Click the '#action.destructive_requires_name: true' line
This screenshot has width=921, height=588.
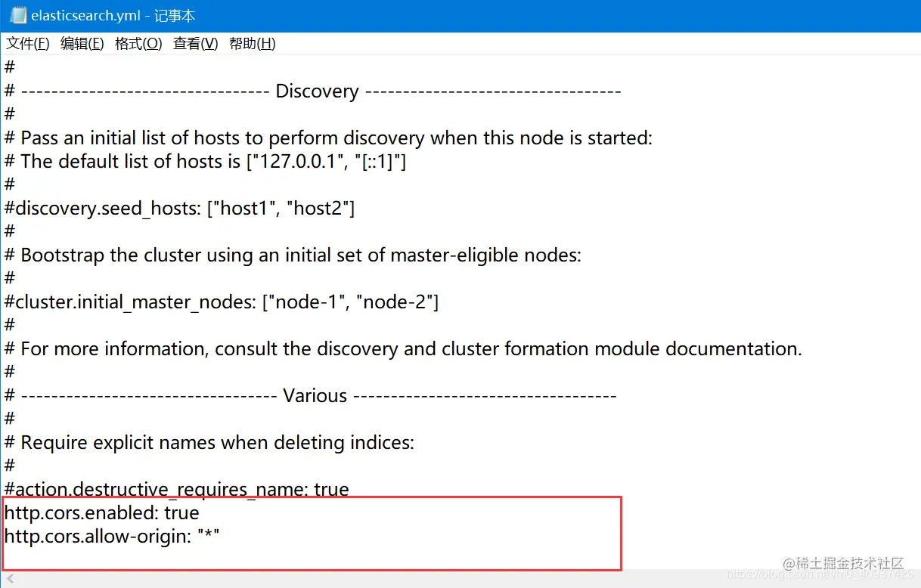click(x=177, y=489)
